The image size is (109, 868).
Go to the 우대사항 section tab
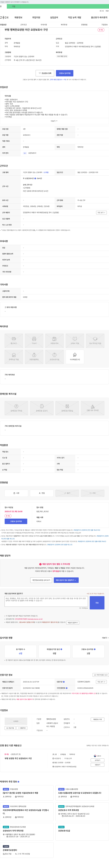[44, 25]
